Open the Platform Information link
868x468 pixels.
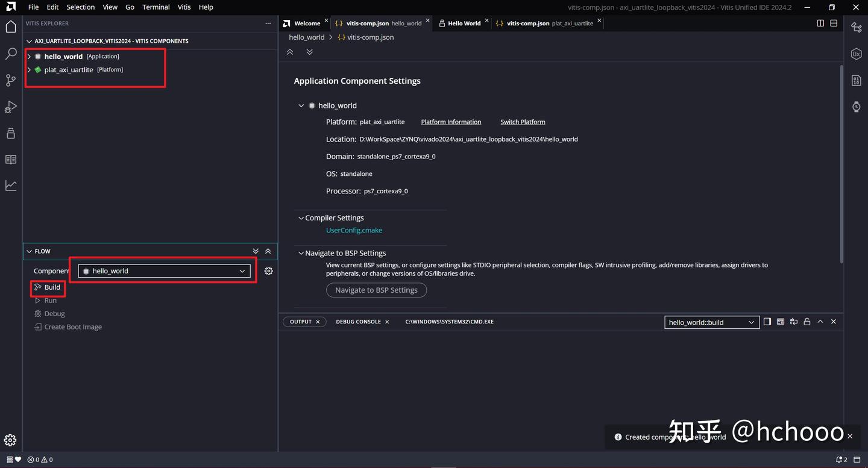pos(451,122)
